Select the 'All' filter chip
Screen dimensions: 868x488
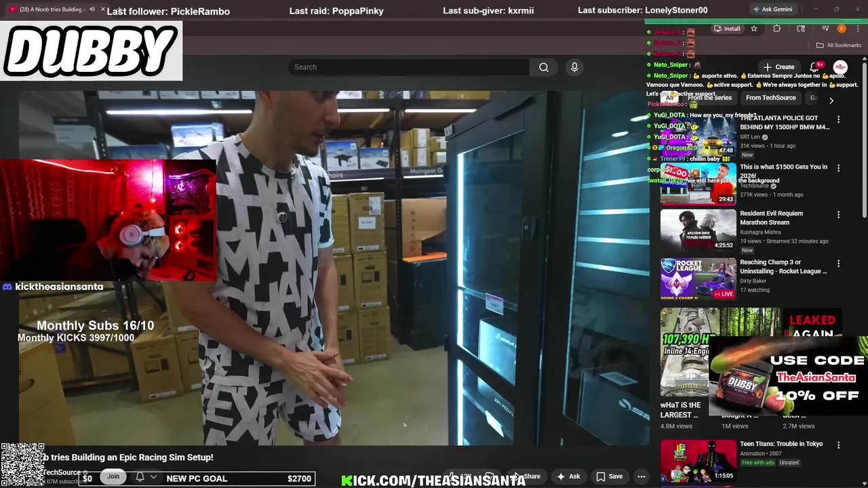670,98
